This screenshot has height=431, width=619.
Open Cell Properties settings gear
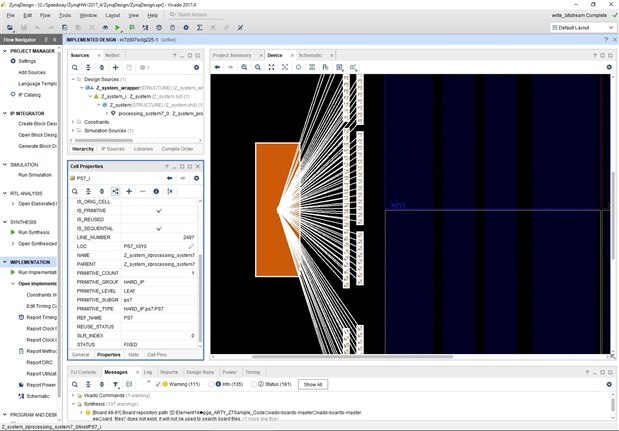pyautogui.click(x=196, y=178)
